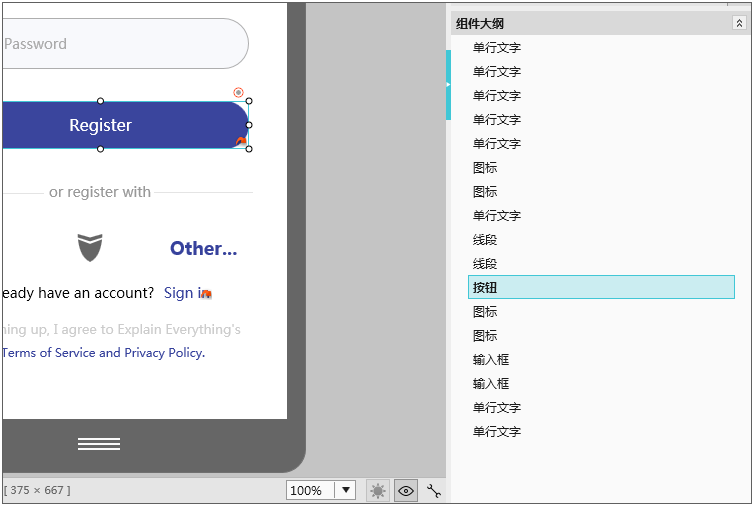
Task: Select the first 线段 item in outline
Action: tap(485, 240)
